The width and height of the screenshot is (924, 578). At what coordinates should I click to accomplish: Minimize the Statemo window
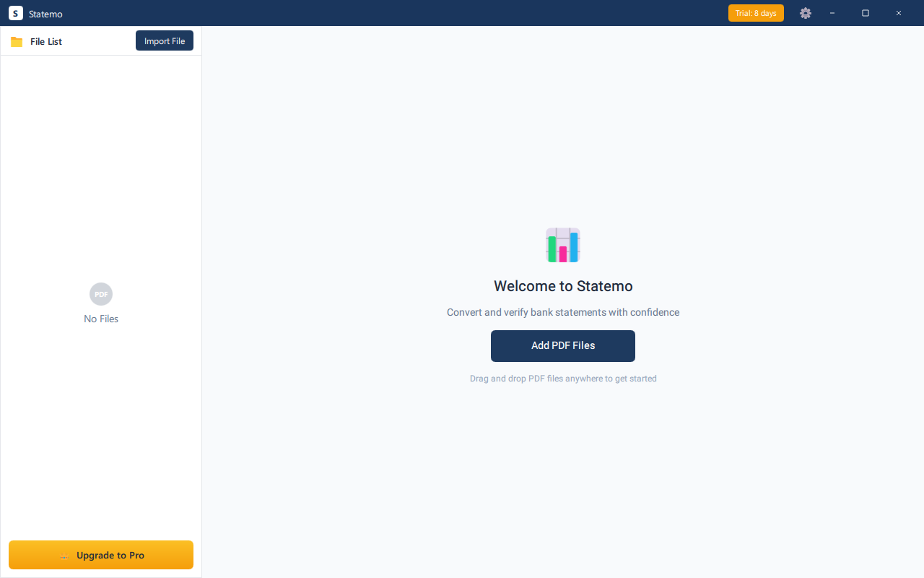[x=832, y=13]
